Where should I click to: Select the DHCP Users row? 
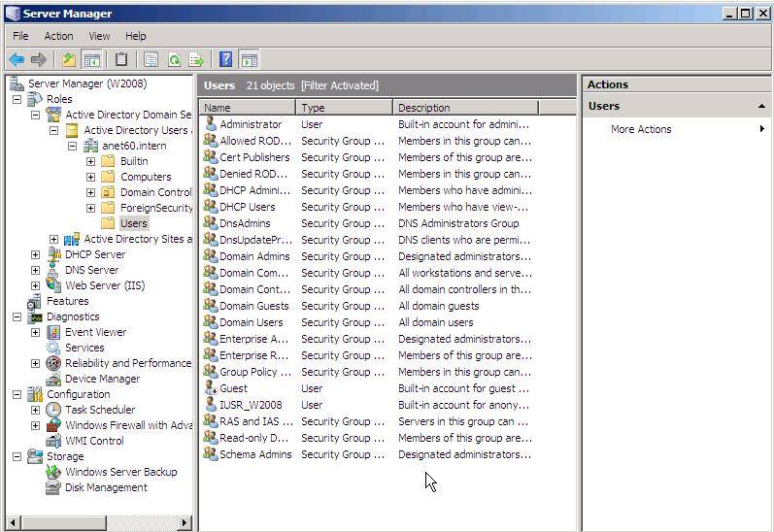click(x=368, y=207)
